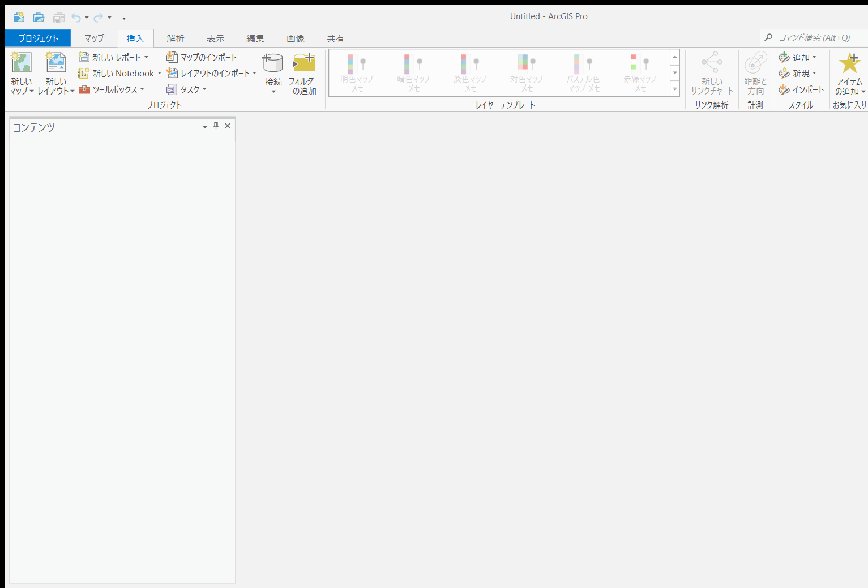The image size is (868, 588).
Task: Switch to the 解析 ribbon tab
Action: tap(175, 38)
